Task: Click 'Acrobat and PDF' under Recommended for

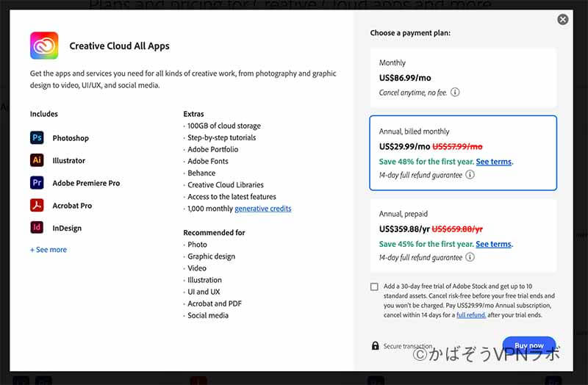Action: point(215,303)
